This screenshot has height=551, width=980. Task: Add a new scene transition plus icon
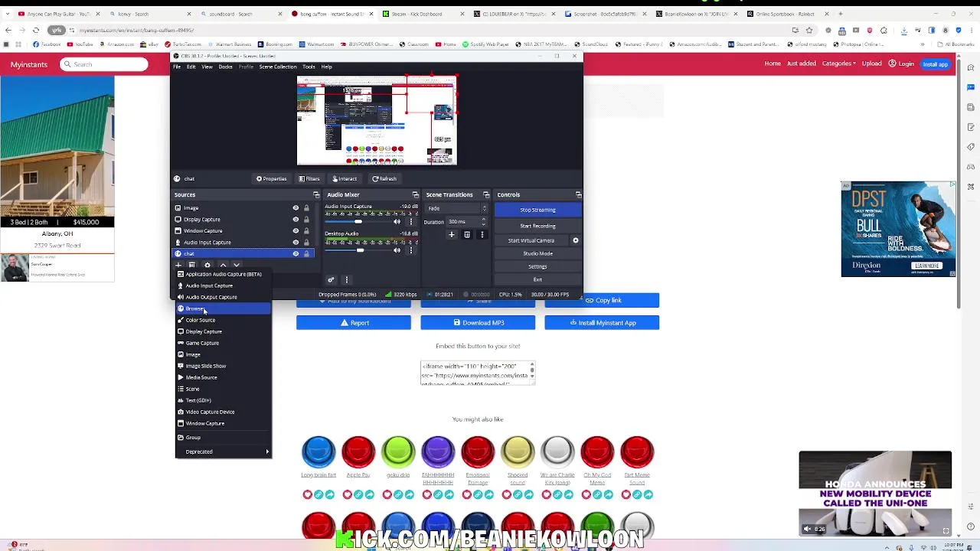(452, 235)
